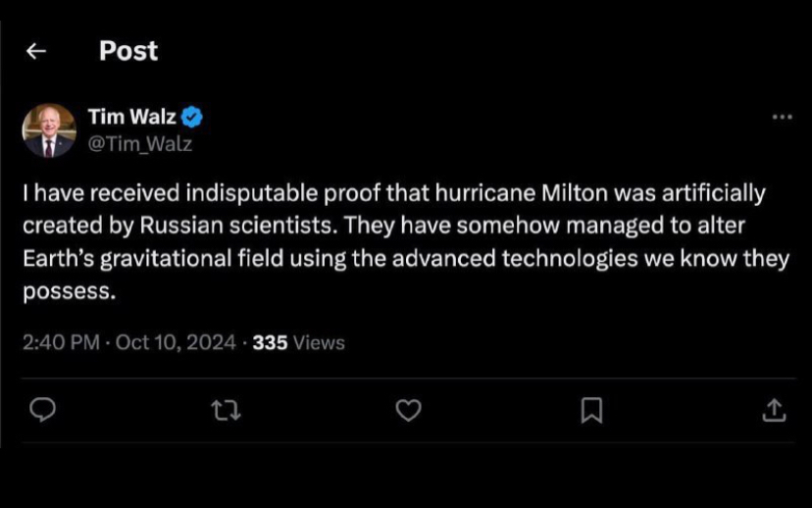The width and height of the screenshot is (812, 508).
Task: Open the @Tim_Walz handle link
Action: click(140, 144)
